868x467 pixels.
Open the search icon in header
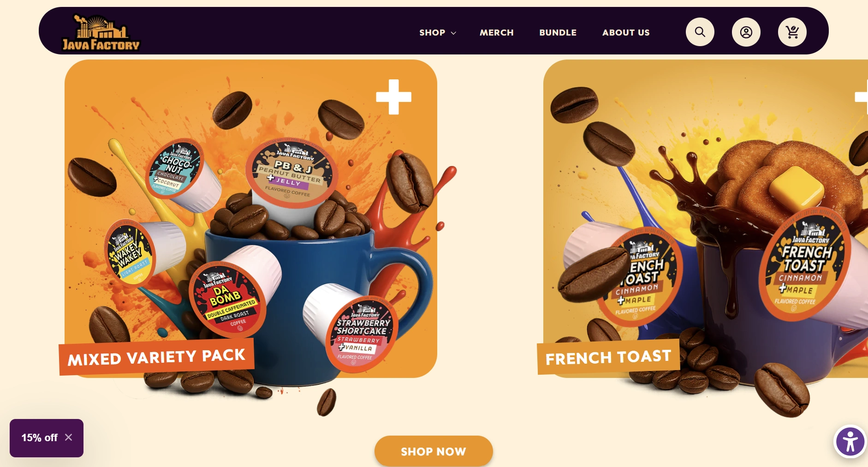pyautogui.click(x=700, y=32)
